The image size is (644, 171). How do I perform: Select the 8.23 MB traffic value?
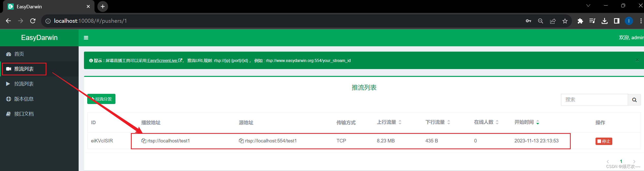click(386, 141)
